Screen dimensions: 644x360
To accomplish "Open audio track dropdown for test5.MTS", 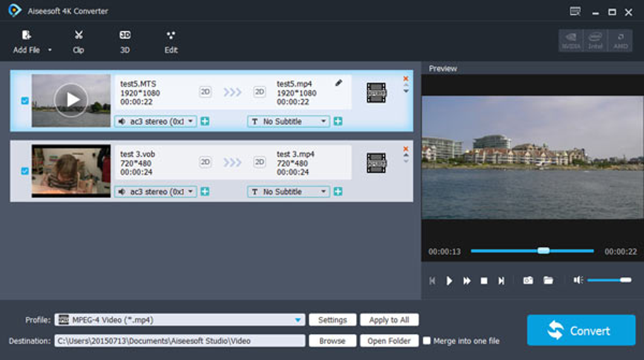I will (156, 121).
